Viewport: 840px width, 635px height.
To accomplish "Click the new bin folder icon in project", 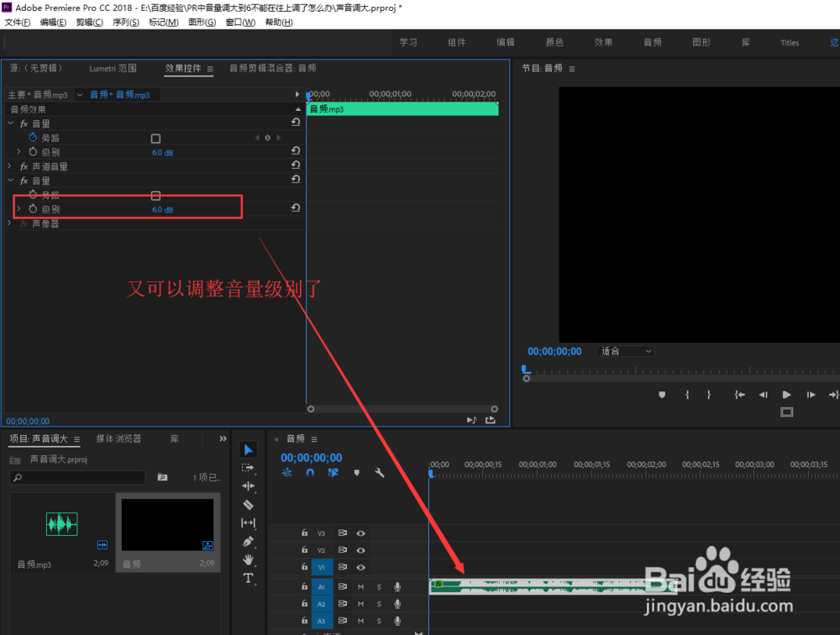I will point(162,477).
